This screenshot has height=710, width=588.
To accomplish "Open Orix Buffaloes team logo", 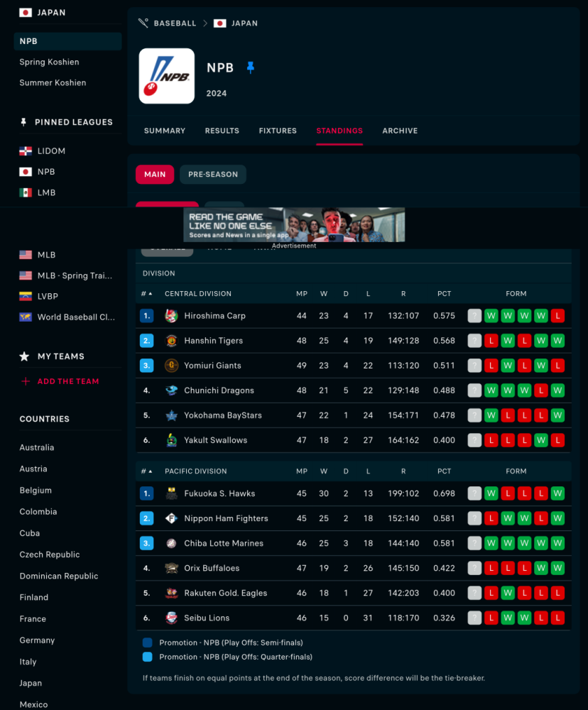I will tap(171, 568).
